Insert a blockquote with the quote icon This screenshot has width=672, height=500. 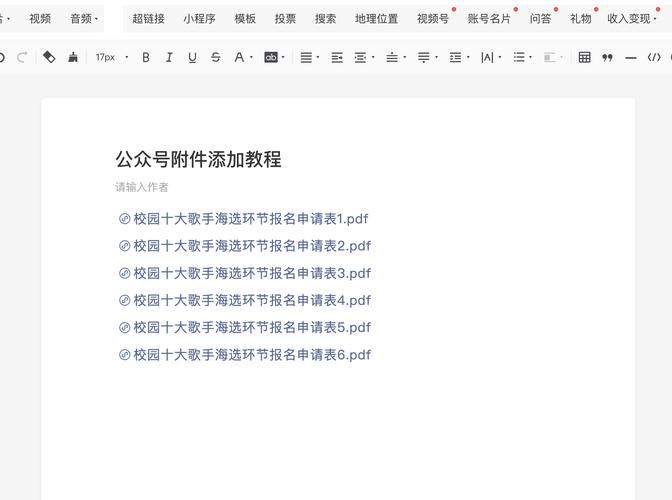click(x=607, y=57)
